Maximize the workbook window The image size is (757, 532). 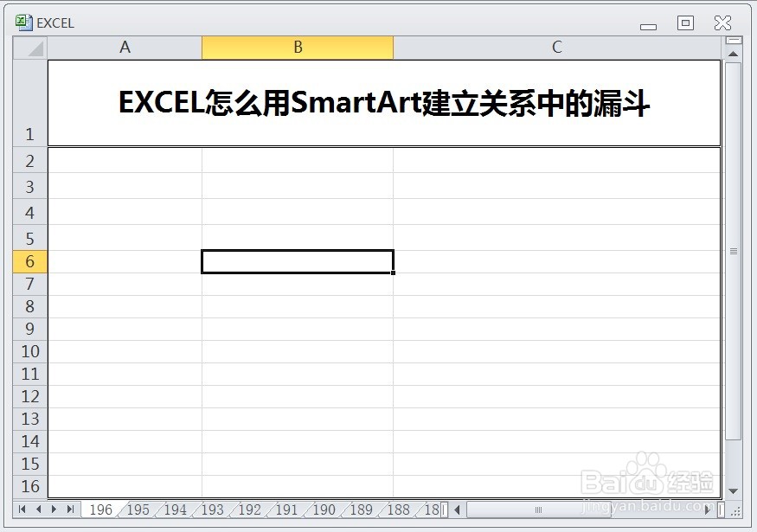685,22
